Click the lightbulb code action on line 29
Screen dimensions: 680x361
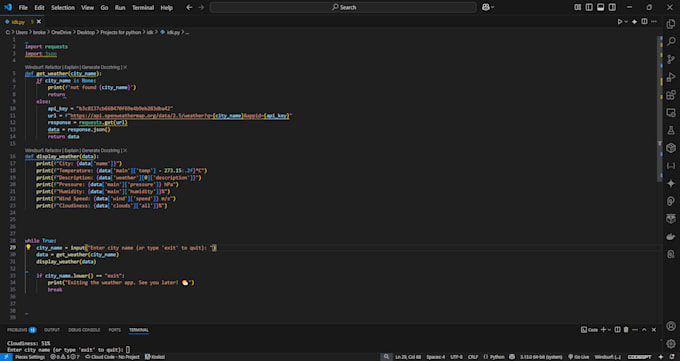click(28, 247)
